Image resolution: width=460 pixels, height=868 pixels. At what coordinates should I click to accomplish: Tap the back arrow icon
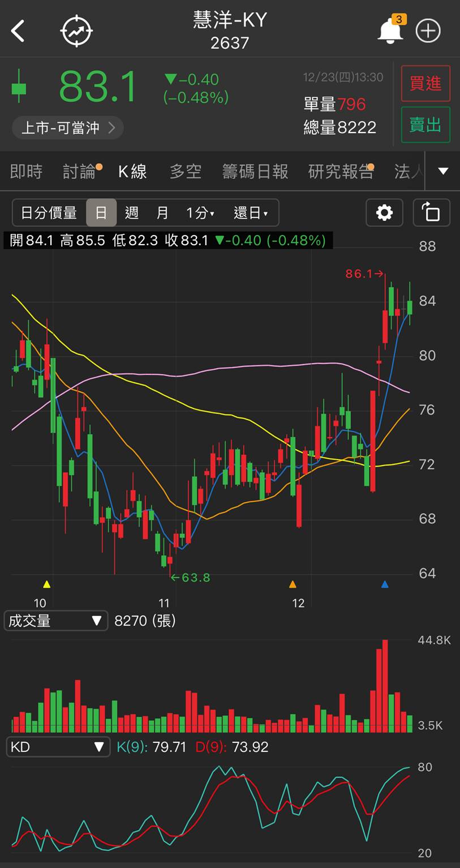[x=18, y=31]
